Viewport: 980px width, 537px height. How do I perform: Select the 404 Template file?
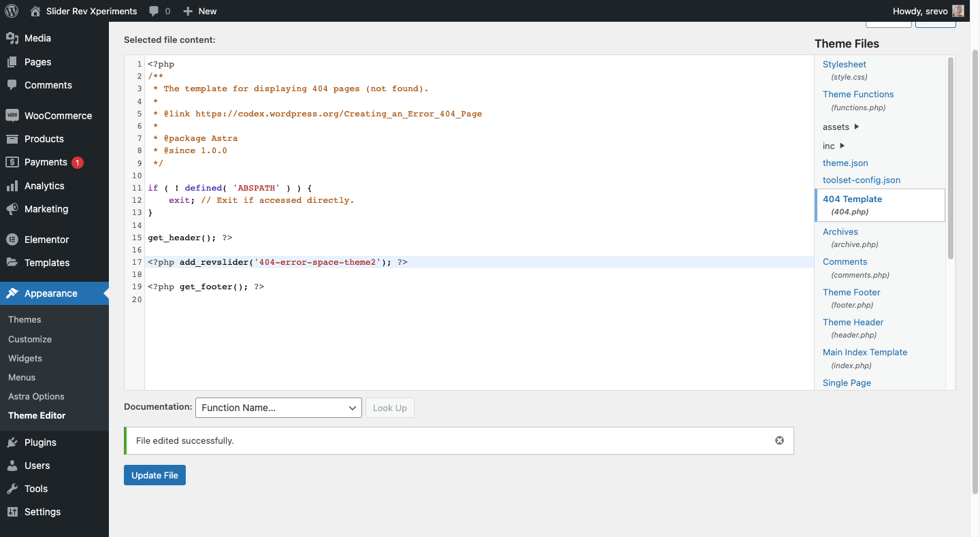880,205
